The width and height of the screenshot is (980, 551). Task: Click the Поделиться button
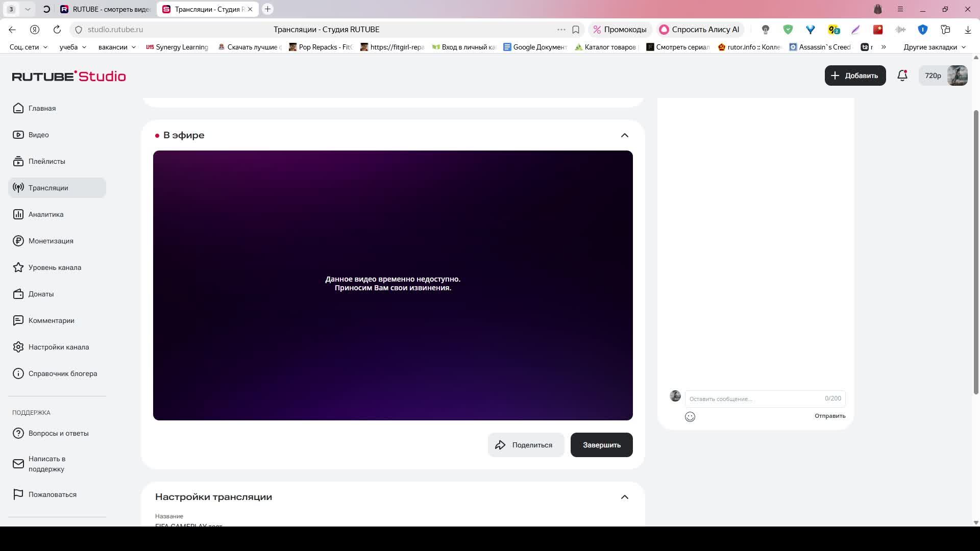pos(525,445)
